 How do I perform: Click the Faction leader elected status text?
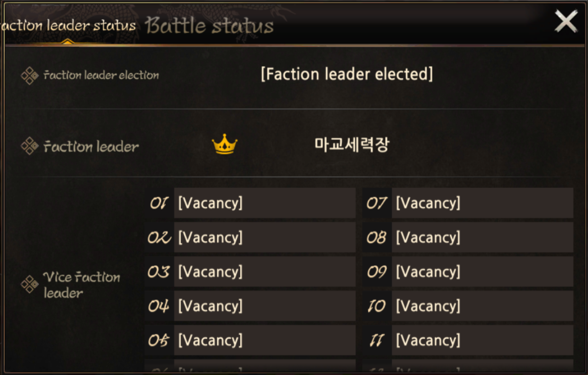click(x=347, y=74)
